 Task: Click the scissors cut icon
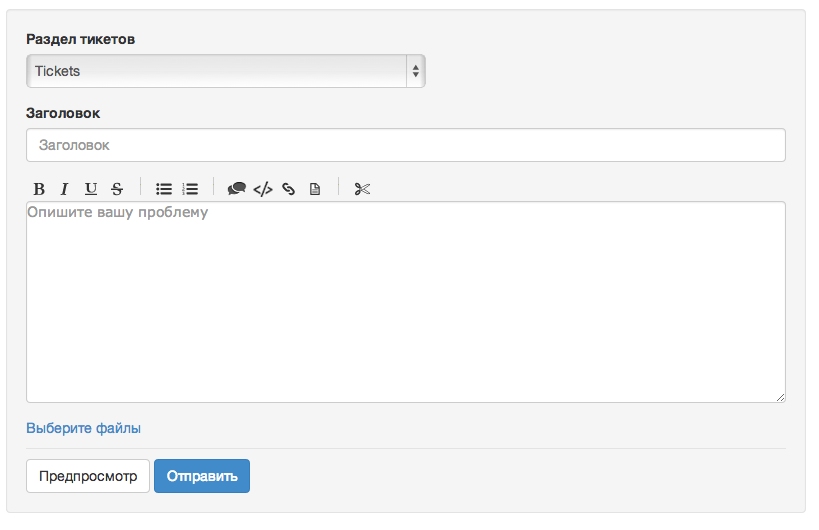(x=362, y=188)
